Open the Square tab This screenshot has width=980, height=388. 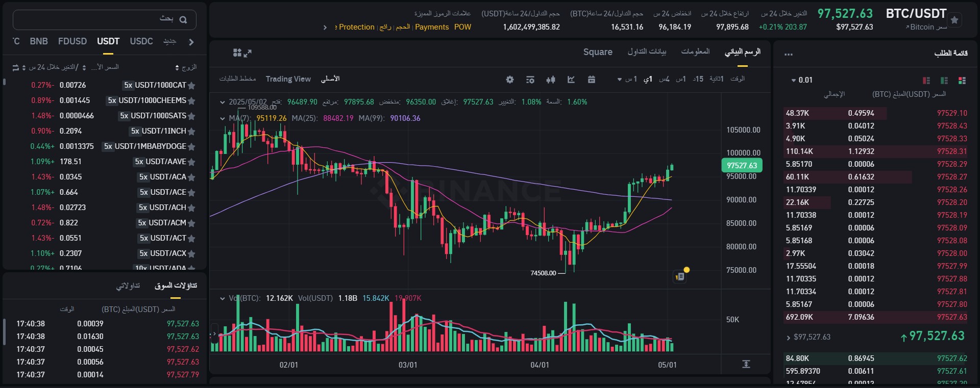[598, 52]
